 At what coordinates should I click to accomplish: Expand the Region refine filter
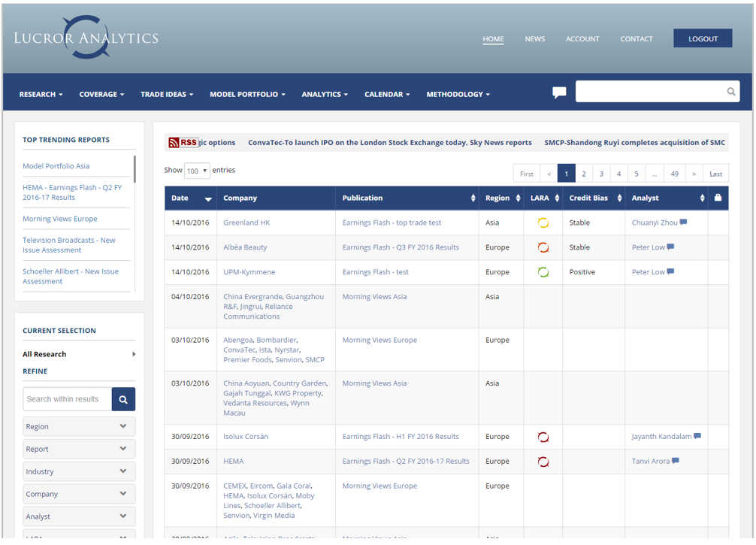[79, 426]
